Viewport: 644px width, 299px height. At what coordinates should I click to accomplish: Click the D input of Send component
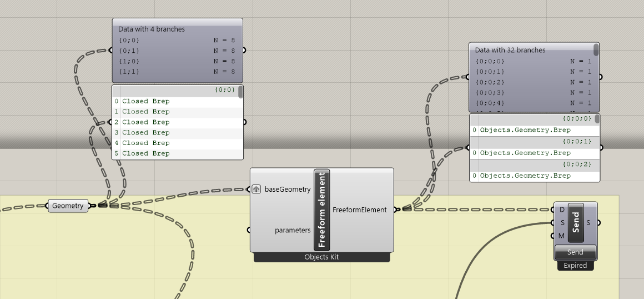562,210
